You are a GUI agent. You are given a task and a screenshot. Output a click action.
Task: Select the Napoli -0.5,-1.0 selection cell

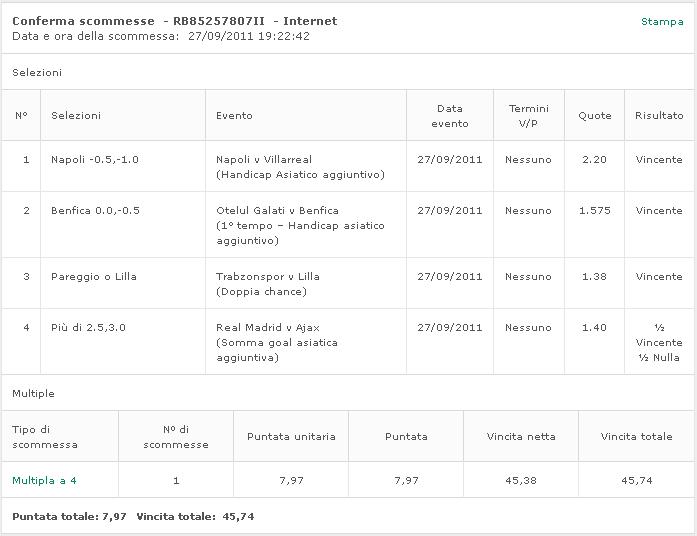[95, 160]
